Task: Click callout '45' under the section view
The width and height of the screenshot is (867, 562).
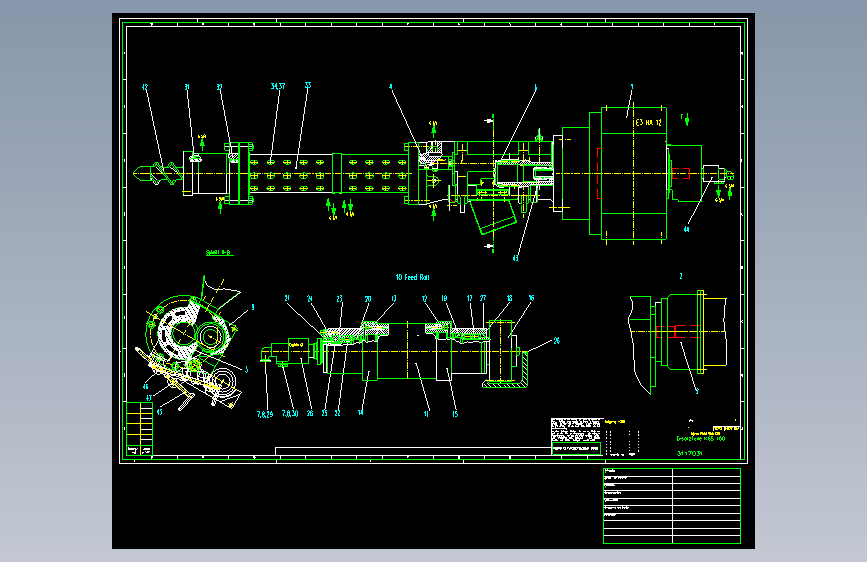Action: click(159, 412)
